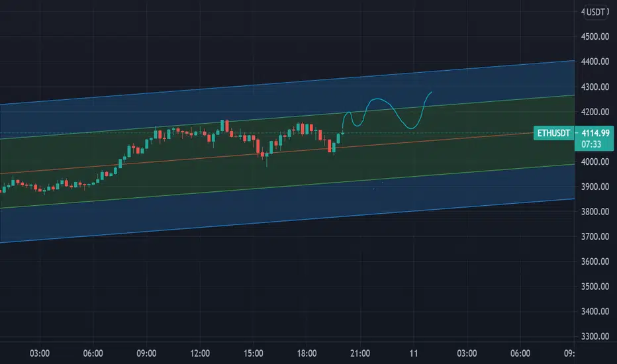Click the 4000.00 price axis label

[595, 161]
